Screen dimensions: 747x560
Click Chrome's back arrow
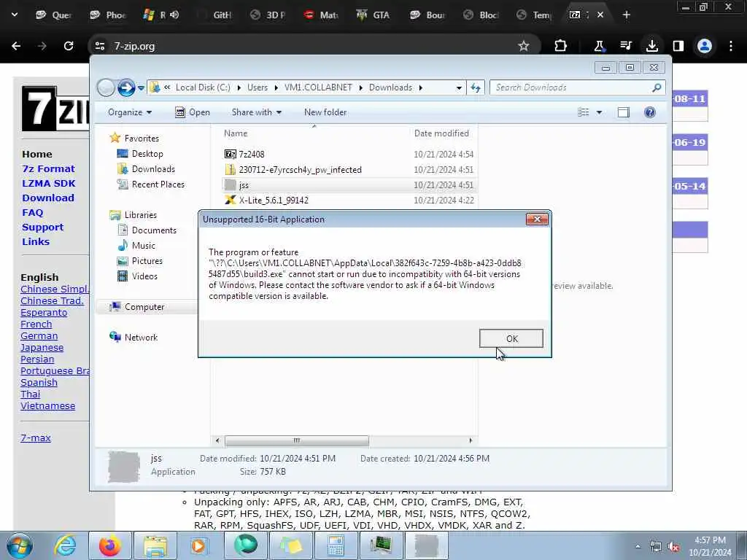[16, 46]
